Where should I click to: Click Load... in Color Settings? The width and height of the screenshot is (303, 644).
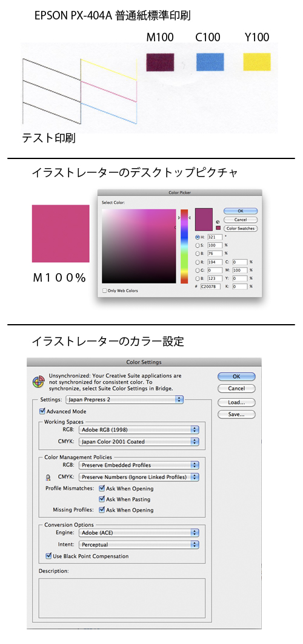point(236,402)
